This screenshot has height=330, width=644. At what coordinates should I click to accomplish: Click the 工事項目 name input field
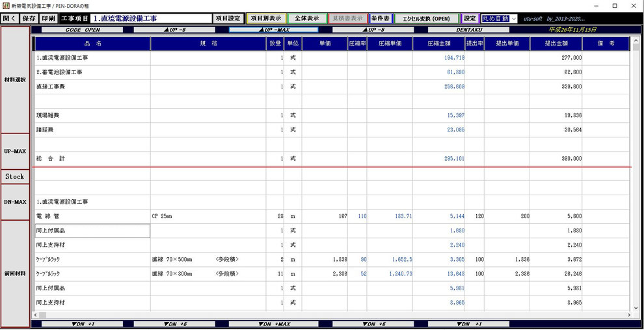151,18
